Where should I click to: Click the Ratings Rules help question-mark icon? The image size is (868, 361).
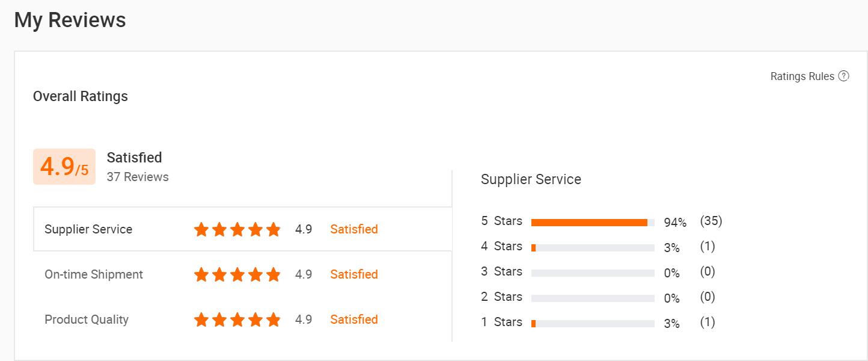[x=844, y=76]
